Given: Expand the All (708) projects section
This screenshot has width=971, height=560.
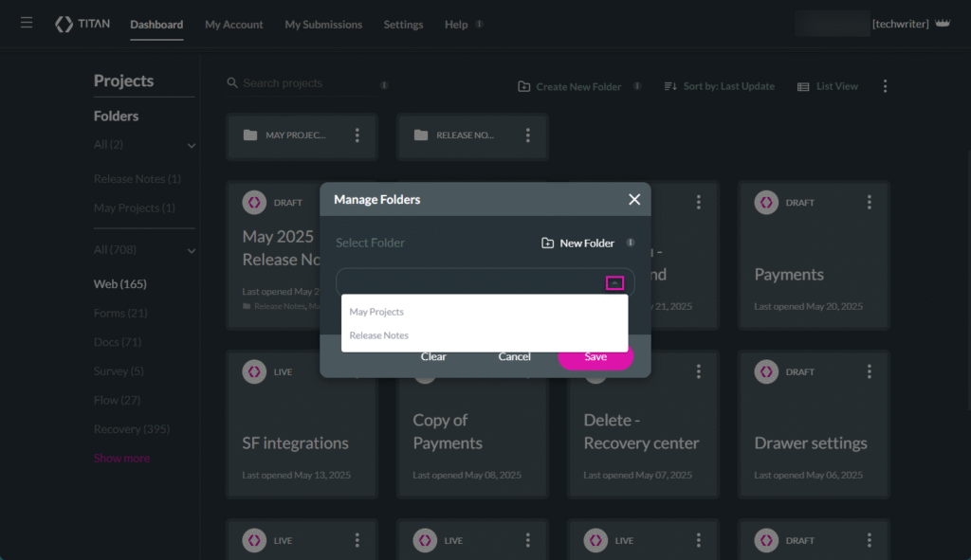Looking at the screenshot, I should pyautogui.click(x=192, y=249).
